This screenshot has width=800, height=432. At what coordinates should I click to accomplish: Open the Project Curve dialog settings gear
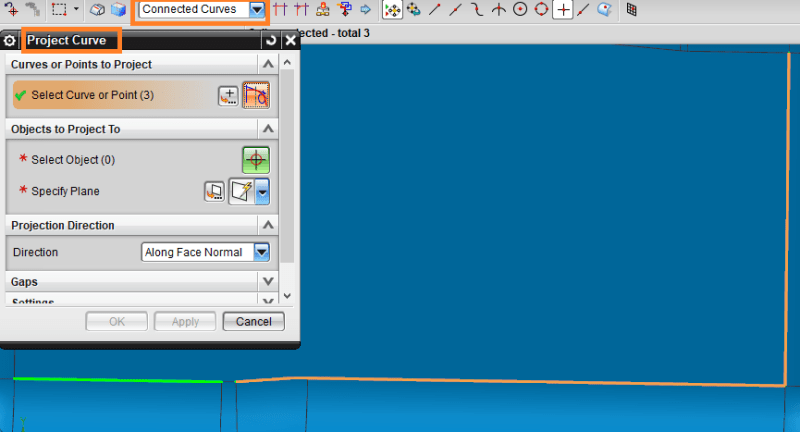pos(9,40)
